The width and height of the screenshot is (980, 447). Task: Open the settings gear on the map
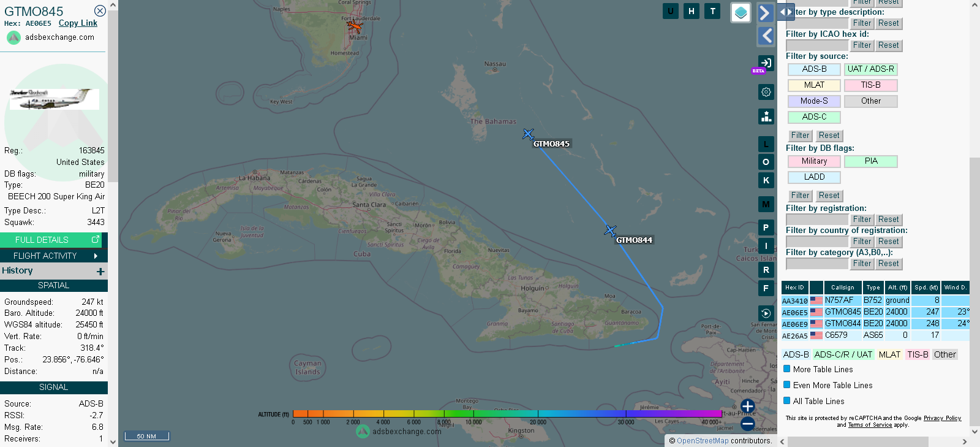pos(766,92)
